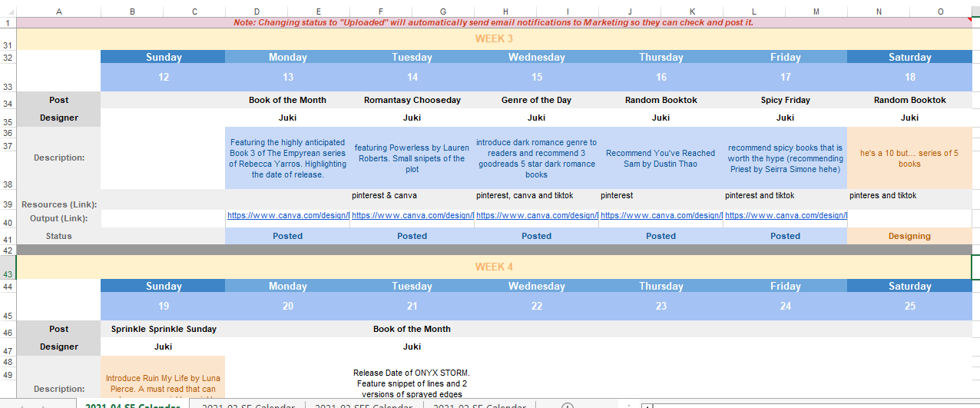Open Monday 13 Canva output link
This screenshot has height=408, width=980.
coord(288,216)
